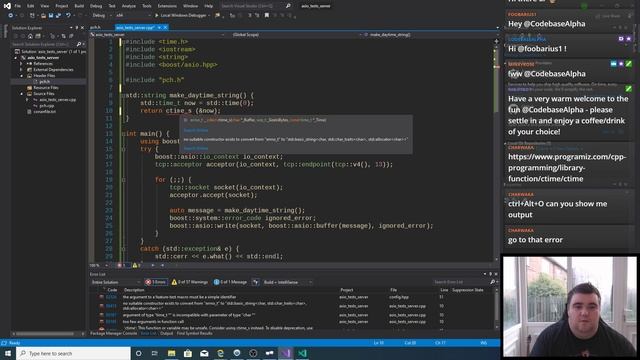Select pch.h in Solution Explorer
The height and width of the screenshot is (360, 640).
pyautogui.click(x=44, y=82)
